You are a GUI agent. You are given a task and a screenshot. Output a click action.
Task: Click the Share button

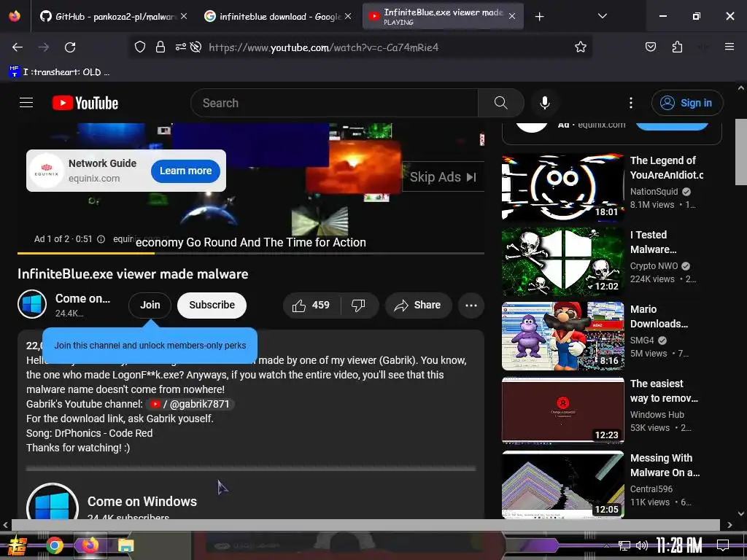coord(418,306)
